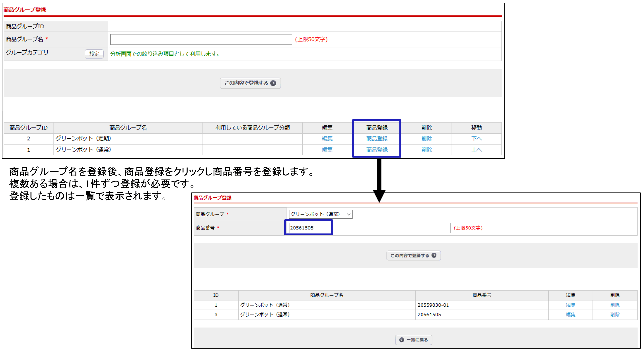Click 削除 link for group ID 1
The width and height of the screenshot is (644, 353).
coord(426,150)
